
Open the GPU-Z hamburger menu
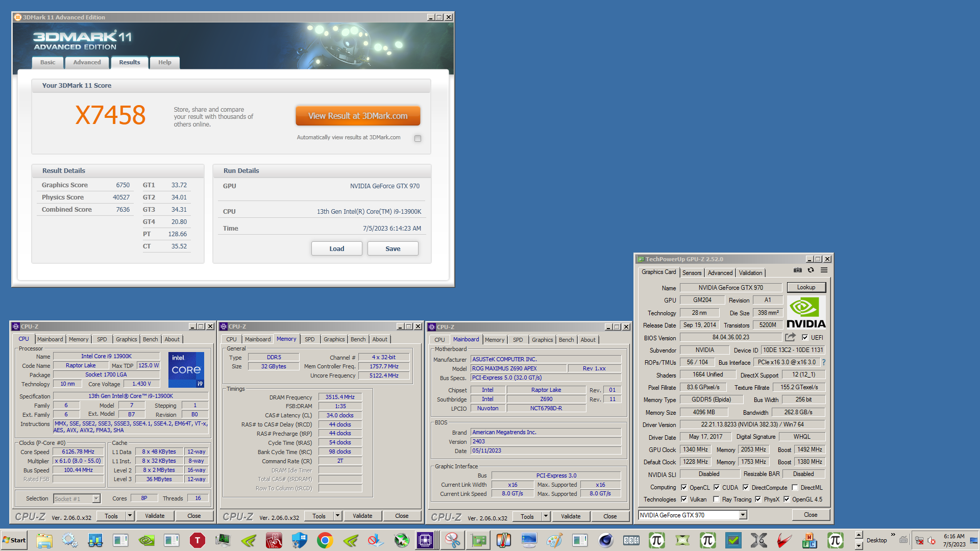point(824,270)
